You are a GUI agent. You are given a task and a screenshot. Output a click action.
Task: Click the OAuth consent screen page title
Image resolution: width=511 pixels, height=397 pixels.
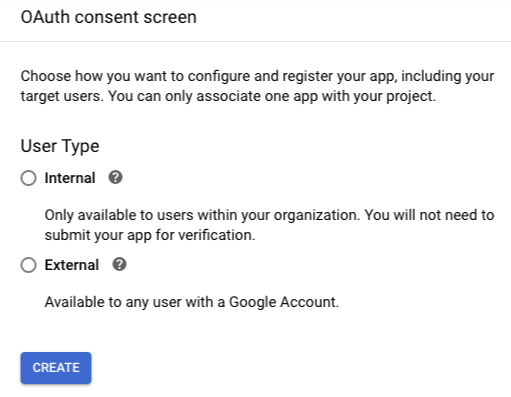click(109, 17)
